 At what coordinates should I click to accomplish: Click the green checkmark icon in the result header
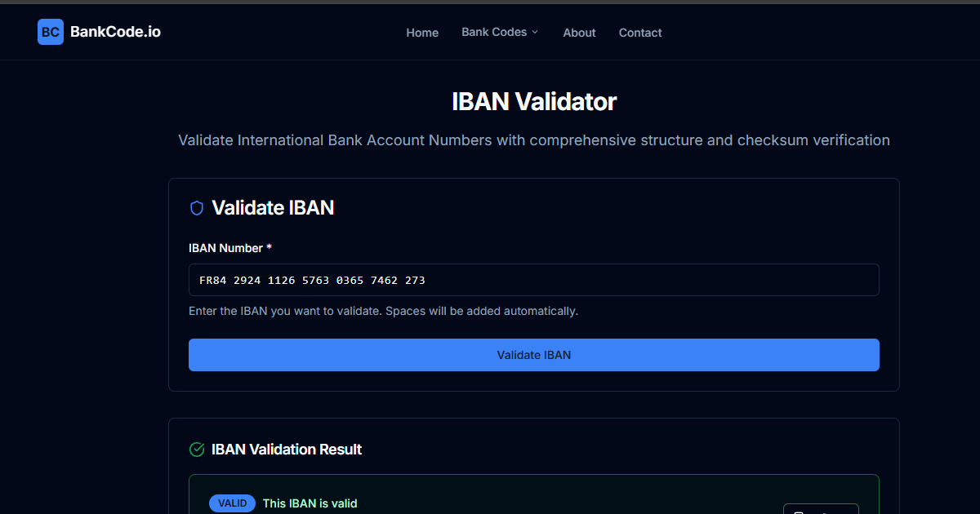(x=196, y=450)
